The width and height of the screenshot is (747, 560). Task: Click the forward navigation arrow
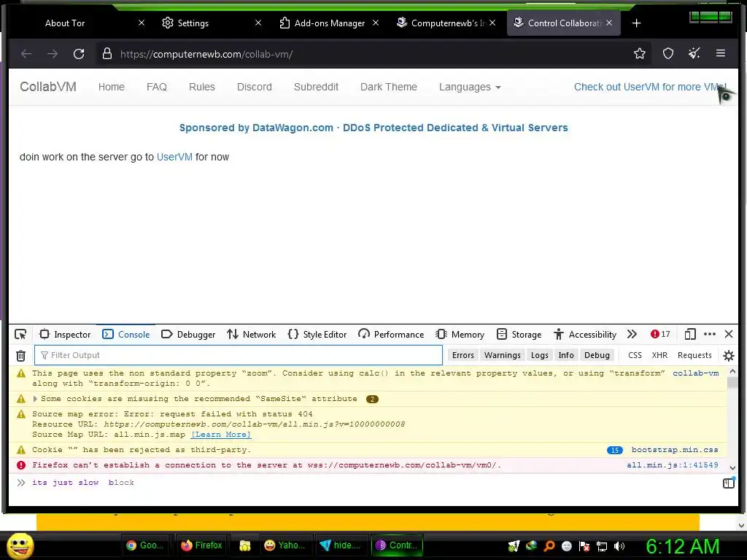[53, 54]
